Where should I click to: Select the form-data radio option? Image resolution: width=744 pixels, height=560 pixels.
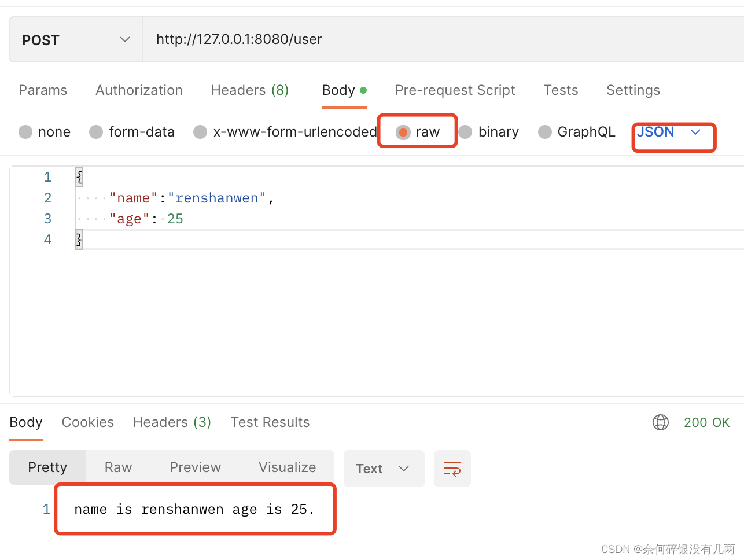coord(132,132)
